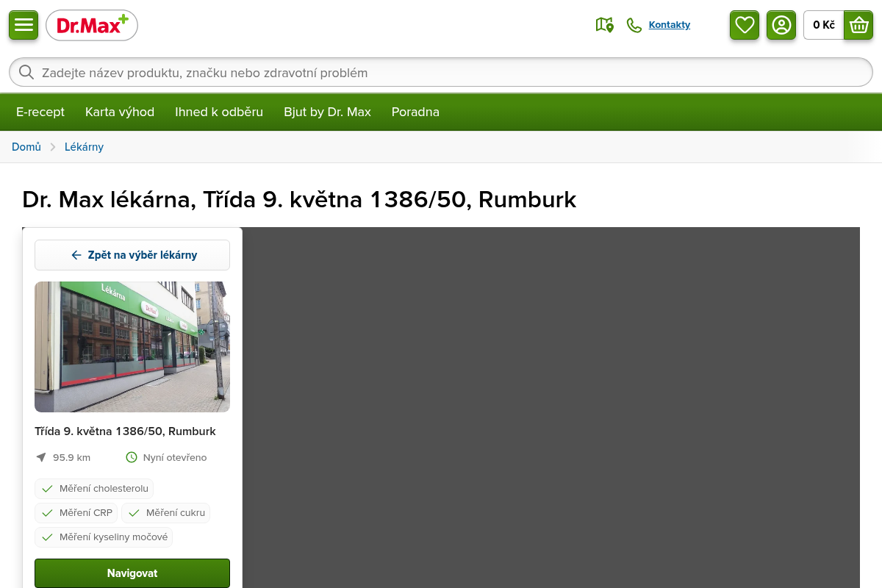Go to Domů breadcrumb

(26, 147)
